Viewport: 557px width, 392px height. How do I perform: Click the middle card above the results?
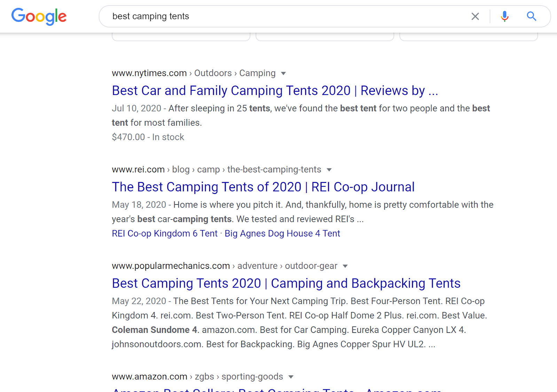pyautogui.click(x=324, y=37)
